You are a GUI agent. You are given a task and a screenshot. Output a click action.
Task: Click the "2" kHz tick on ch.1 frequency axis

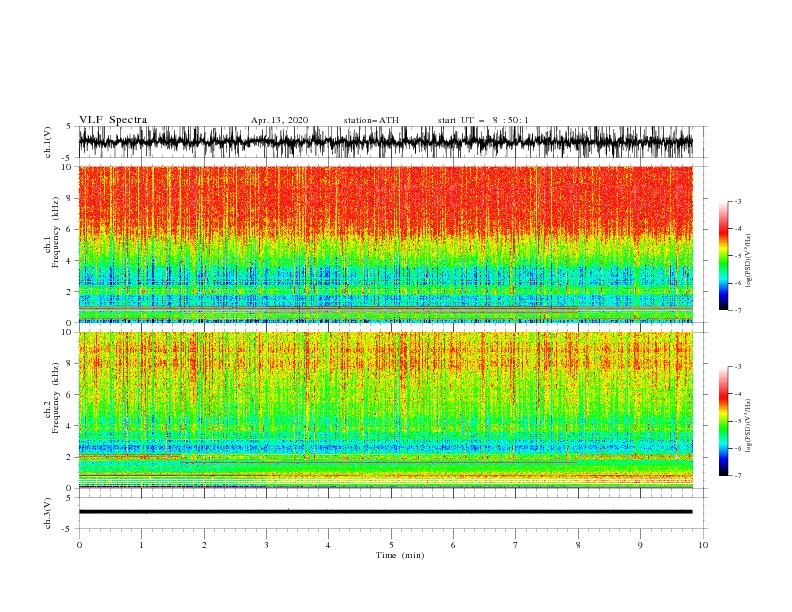tap(69, 292)
